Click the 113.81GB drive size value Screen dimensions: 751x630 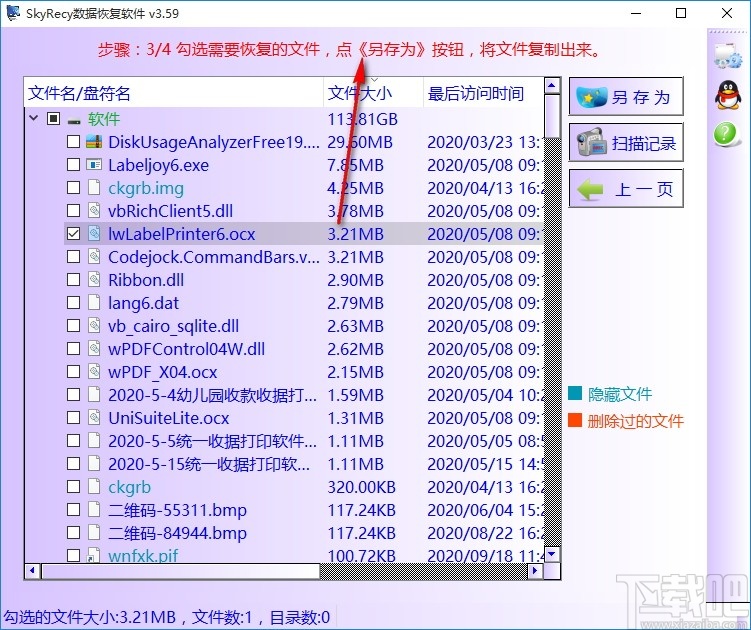click(x=363, y=119)
